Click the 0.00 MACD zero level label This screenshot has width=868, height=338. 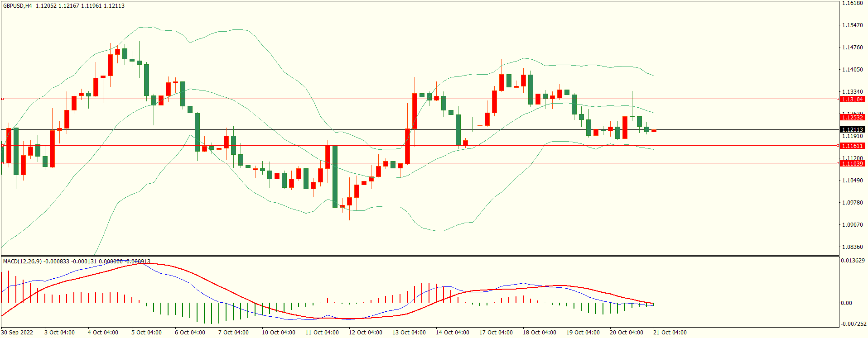pos(846,303)
